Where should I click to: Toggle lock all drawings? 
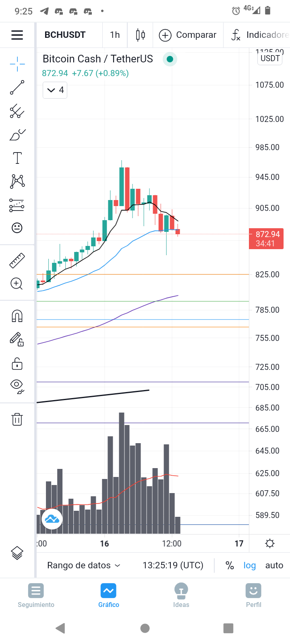17,363
